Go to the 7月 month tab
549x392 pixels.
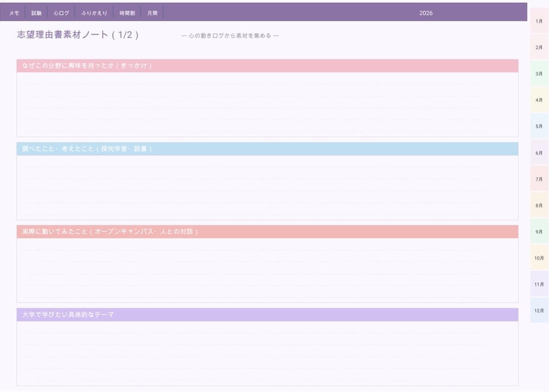[x=539, y=179]
